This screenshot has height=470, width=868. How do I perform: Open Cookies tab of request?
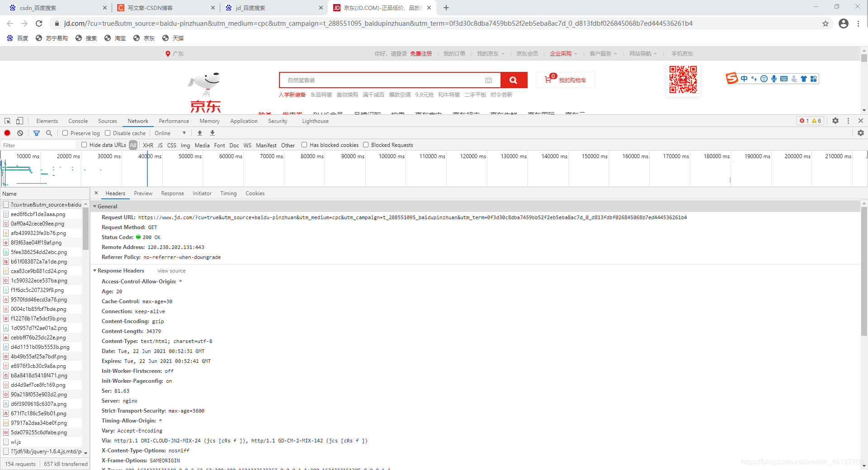point(255,193)
